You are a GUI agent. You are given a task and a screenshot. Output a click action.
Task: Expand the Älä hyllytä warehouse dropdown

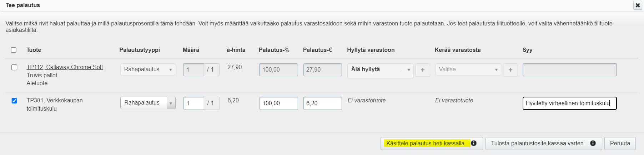click(380, 70)
